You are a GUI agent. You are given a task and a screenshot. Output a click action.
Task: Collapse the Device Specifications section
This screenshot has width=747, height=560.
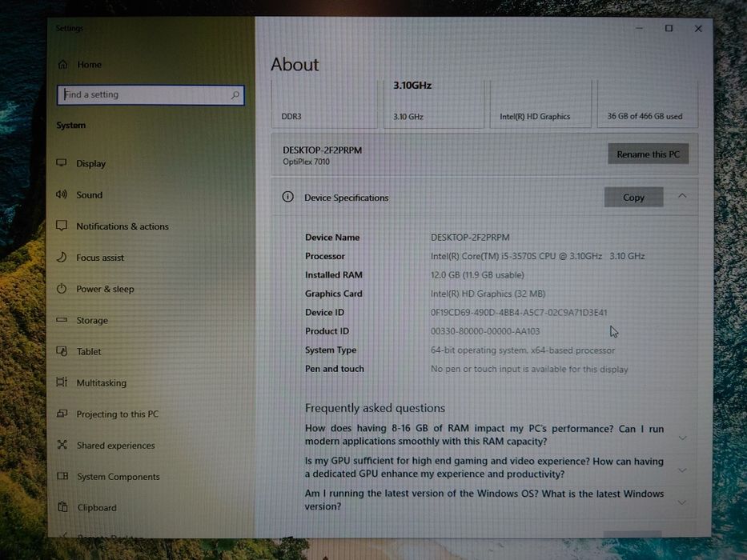(682, 196)
